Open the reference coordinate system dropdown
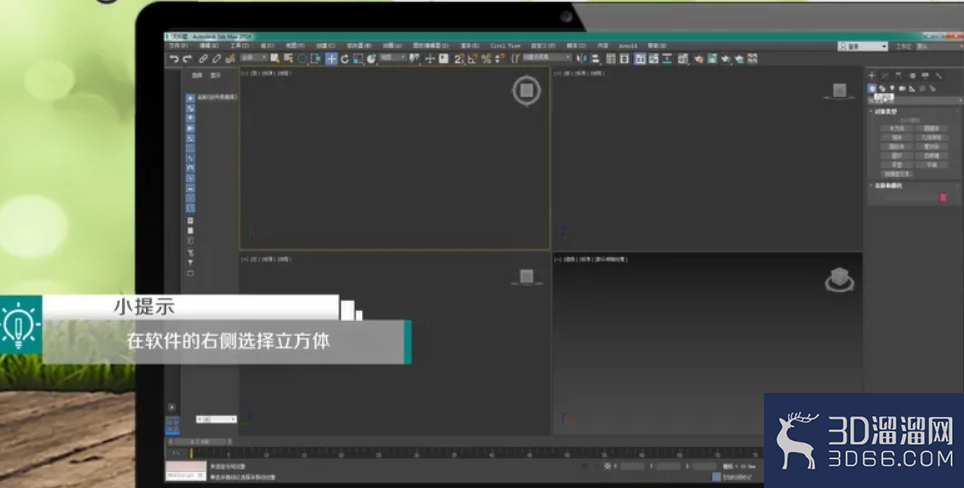 393,58
